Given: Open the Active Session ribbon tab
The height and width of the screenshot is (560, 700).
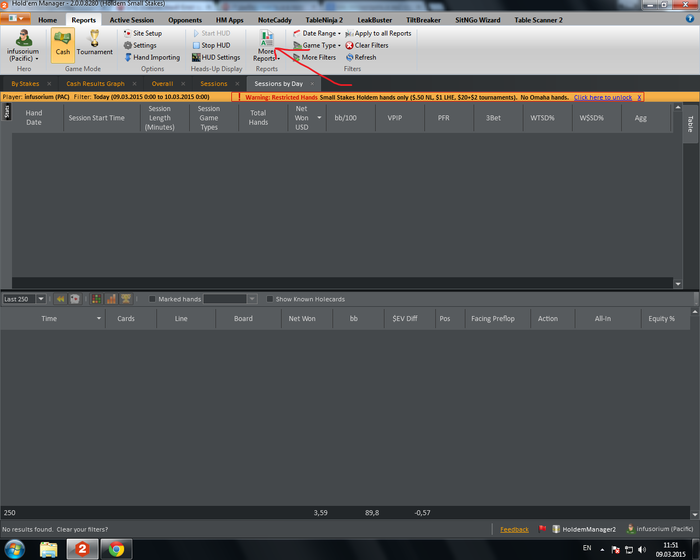Looking at the screenshot, I should point(132,20).
